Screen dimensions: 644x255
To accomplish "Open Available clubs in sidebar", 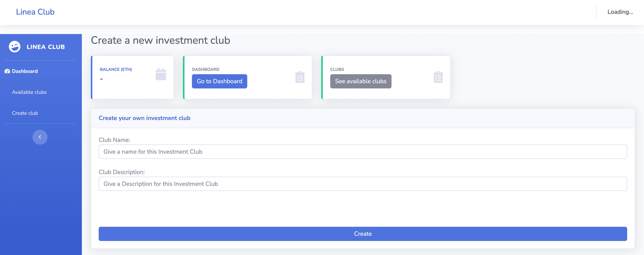I will pos(29,92).
